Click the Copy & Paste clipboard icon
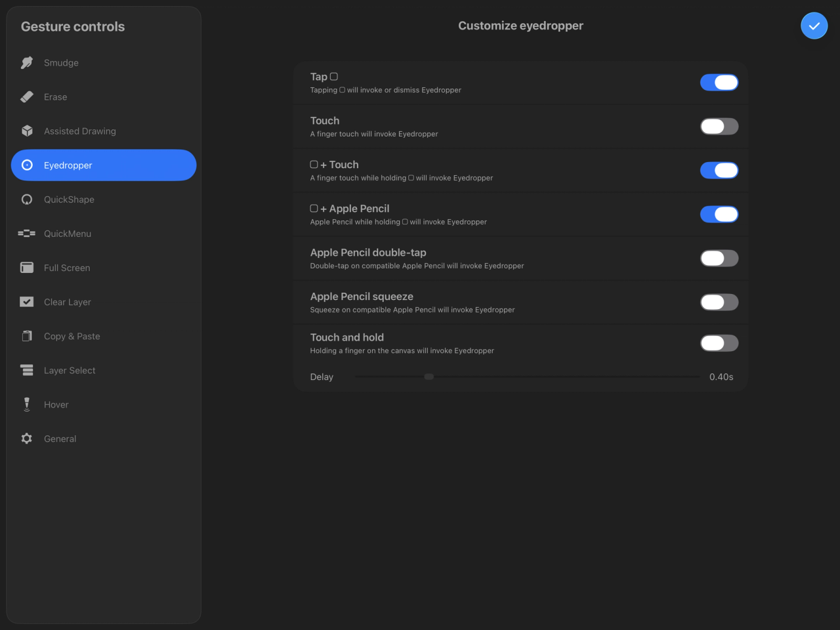840x630 pixels. pos(27,336)
